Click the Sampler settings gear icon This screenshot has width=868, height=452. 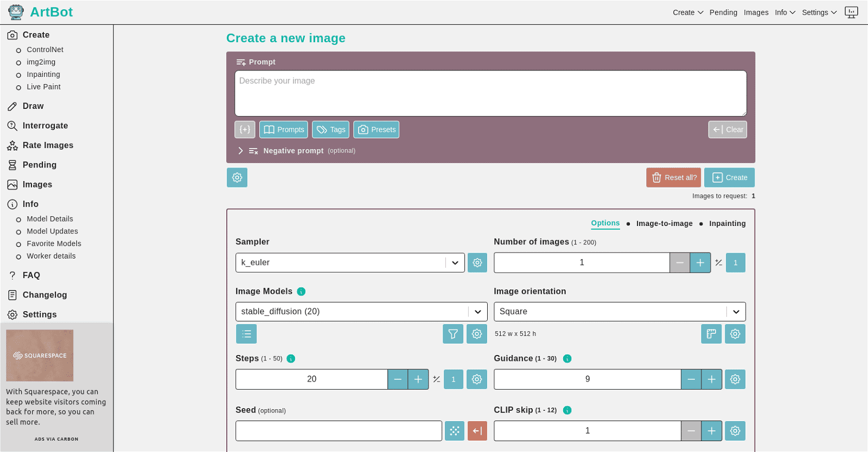[477, 263]
